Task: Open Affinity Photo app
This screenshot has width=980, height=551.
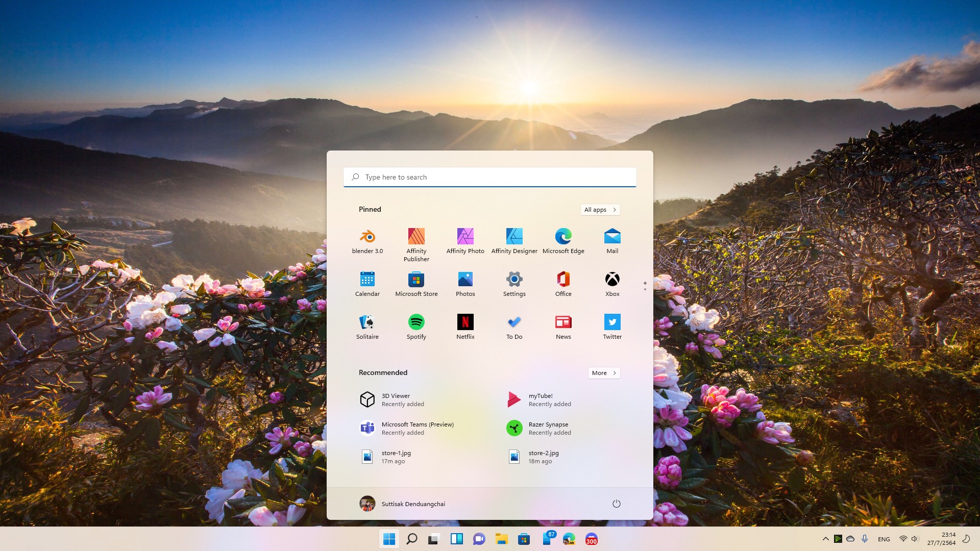Action: [x=465, y=241]
